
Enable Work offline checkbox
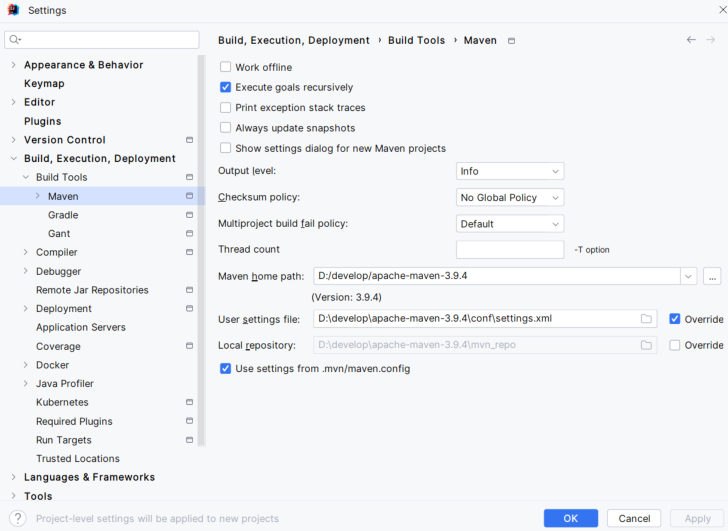225,67
